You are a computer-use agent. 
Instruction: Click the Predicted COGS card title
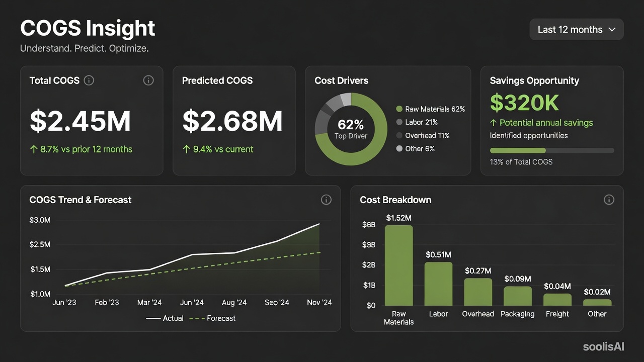coord(217,80)
